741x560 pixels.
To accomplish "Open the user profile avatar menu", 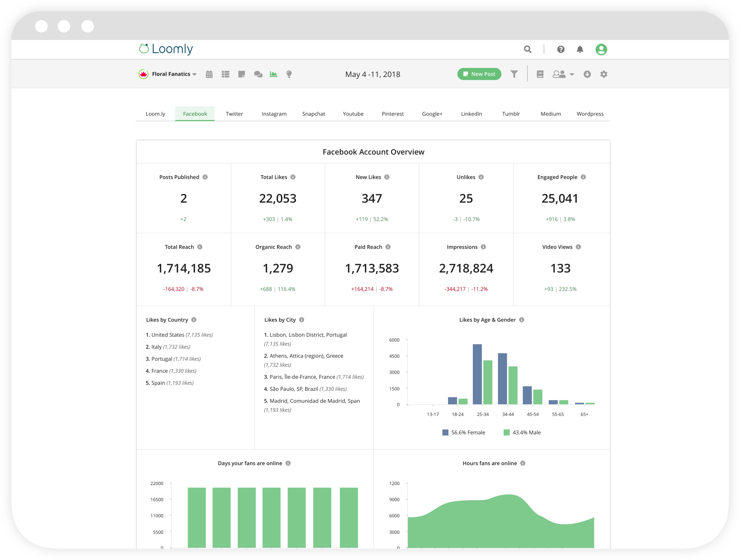I will (x=601, y=49).
